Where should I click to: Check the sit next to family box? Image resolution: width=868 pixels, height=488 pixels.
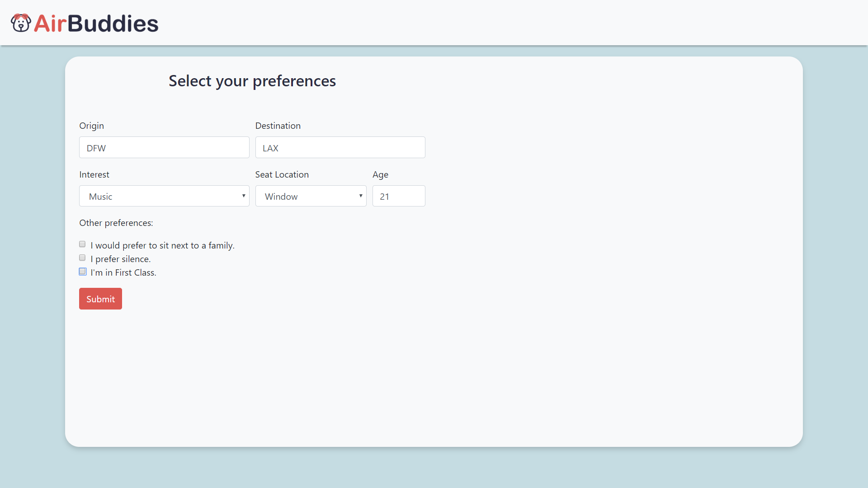82,244
